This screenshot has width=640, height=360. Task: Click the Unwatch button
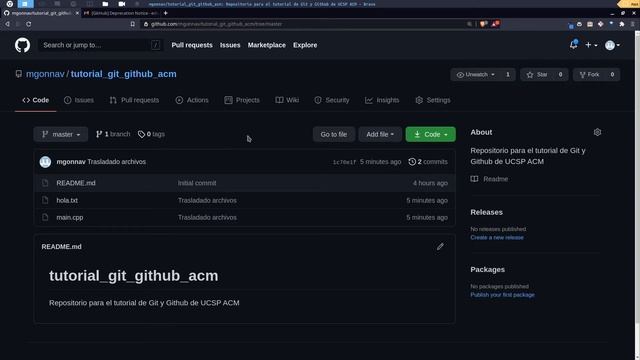coord(476,75)
